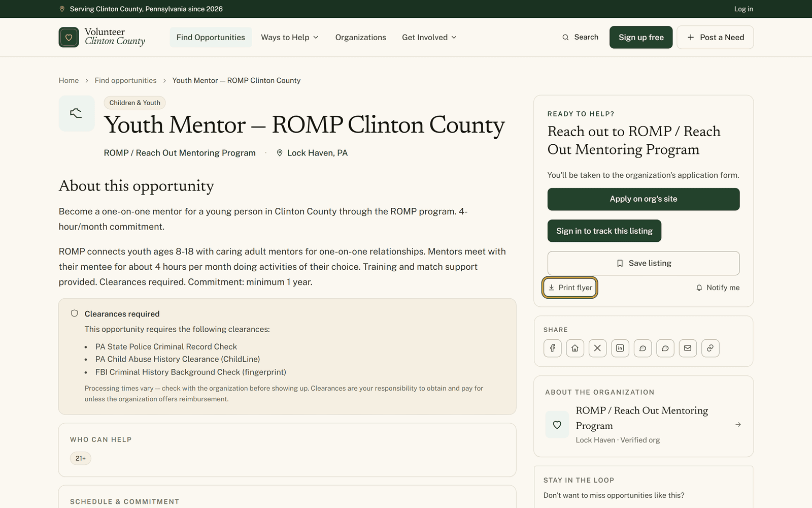Click the handshake icon beside the title

76,113
